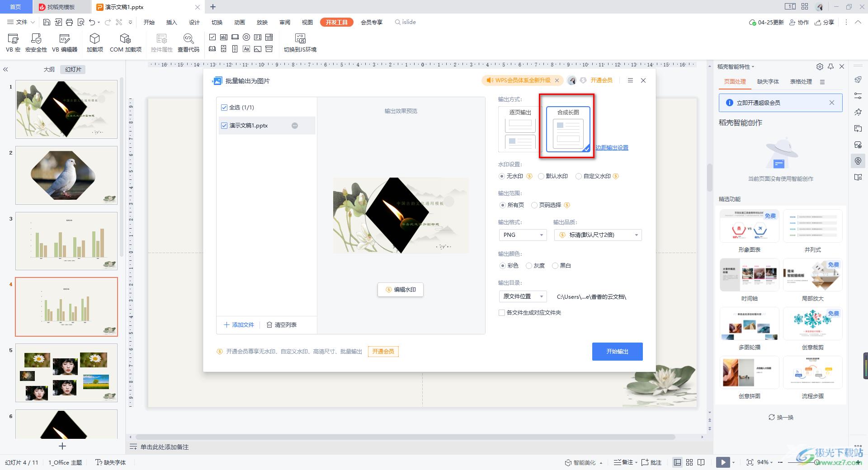Click the print icon in quick toolbar
This screenshot has width=868, height=470.
point(69,22)
